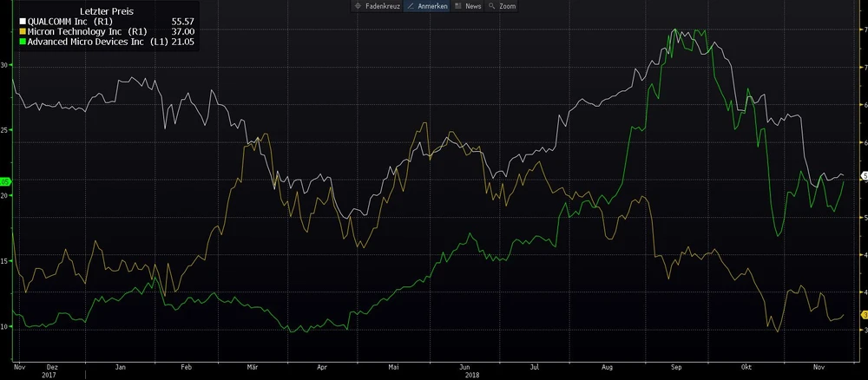Click the white QUALCOMM legend color square
868x380 pixels.
click(23, 20)
